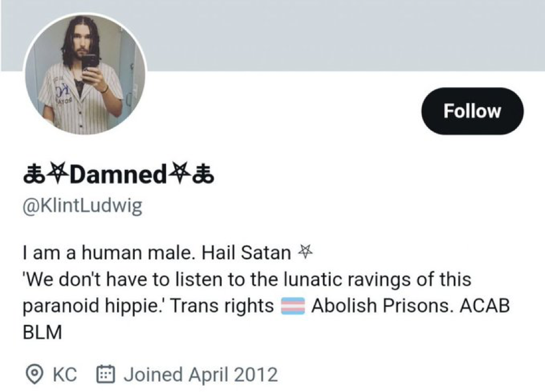This screenshot has width=545, height=392.
Task: Click the KC location text
Action: [65, 375]
